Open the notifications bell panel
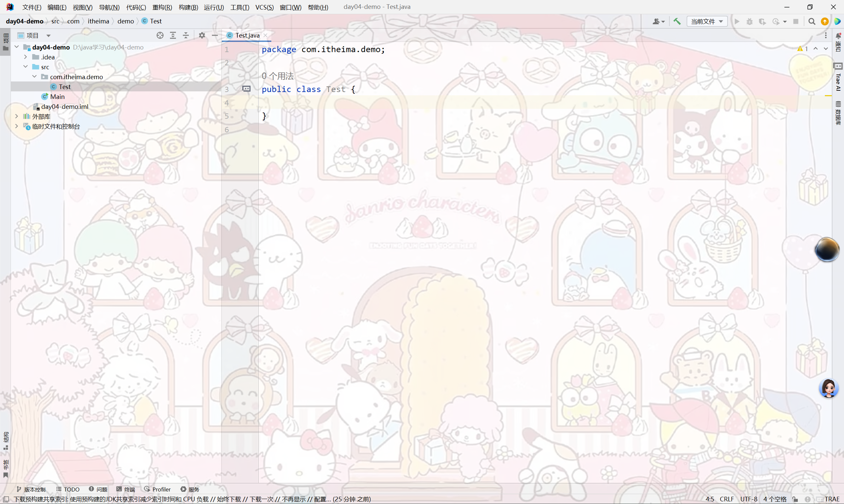Image resolution: width=844 pixels, height=504 pixels. pos(838,42)
